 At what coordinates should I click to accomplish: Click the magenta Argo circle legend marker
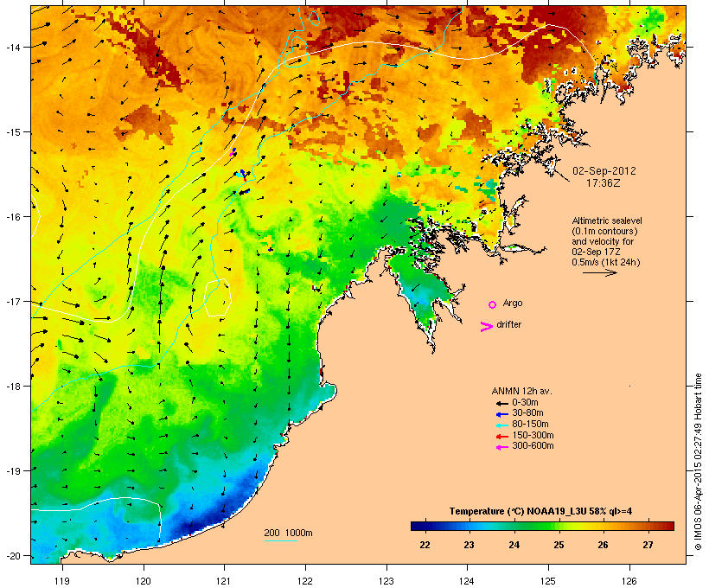[x=493, y=304]
